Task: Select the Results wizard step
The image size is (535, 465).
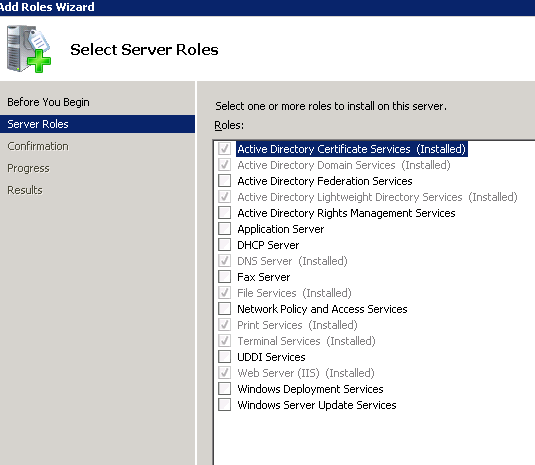Action: pyautogui.click(x=25, y=190)
